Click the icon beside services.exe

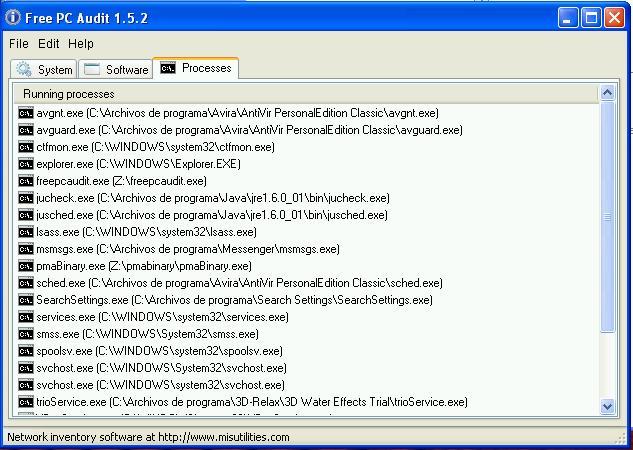[26, 317]
